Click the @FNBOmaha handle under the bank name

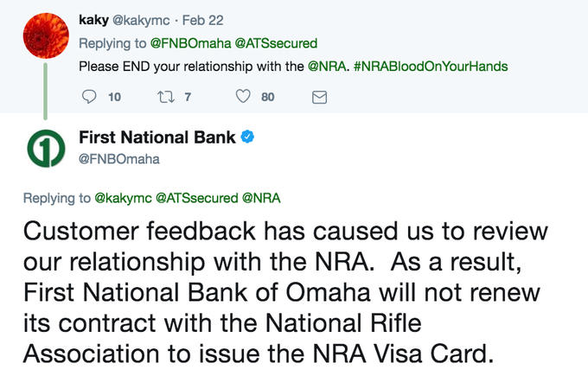pyautogui.click(x=118, y=159)
